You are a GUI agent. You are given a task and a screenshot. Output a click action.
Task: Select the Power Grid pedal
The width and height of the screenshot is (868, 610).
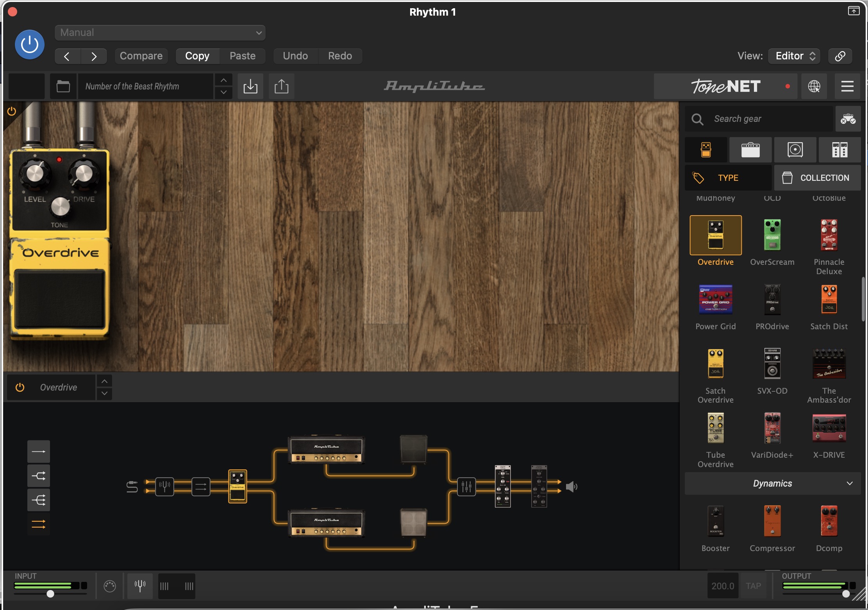(x=716, y=300)
